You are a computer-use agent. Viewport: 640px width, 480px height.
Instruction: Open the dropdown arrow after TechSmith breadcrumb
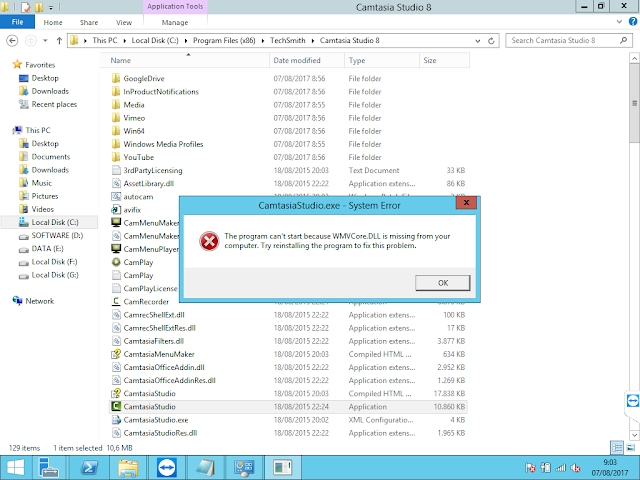(x=313, y=40)
